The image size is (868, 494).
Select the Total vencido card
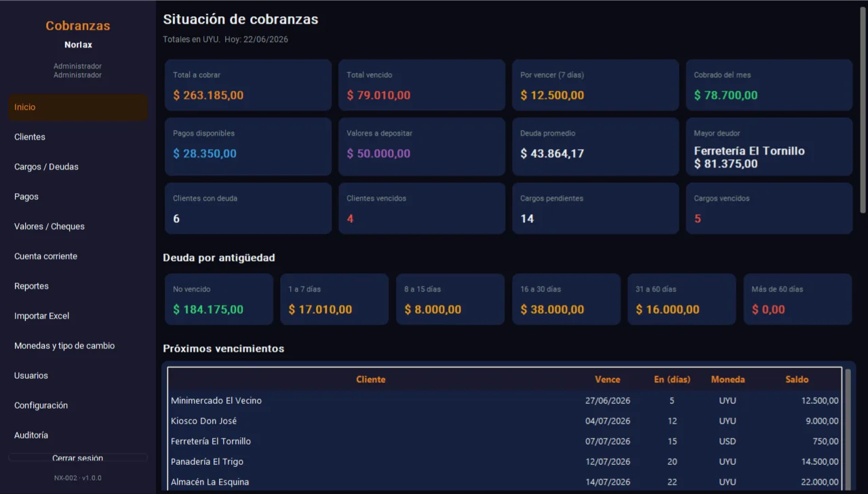coord(422,85)
